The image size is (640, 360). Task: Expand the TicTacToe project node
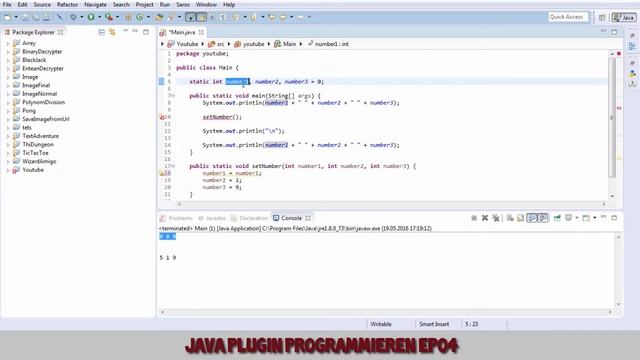click(x=8, y=153)
